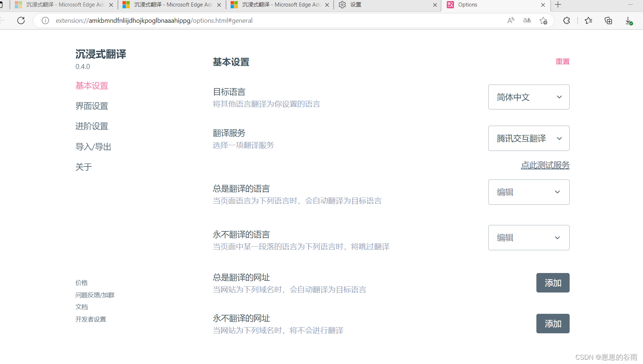Click the 重置 reset link
The width and height of the screenshot is (643, 364).
click(x=562, y=61)
